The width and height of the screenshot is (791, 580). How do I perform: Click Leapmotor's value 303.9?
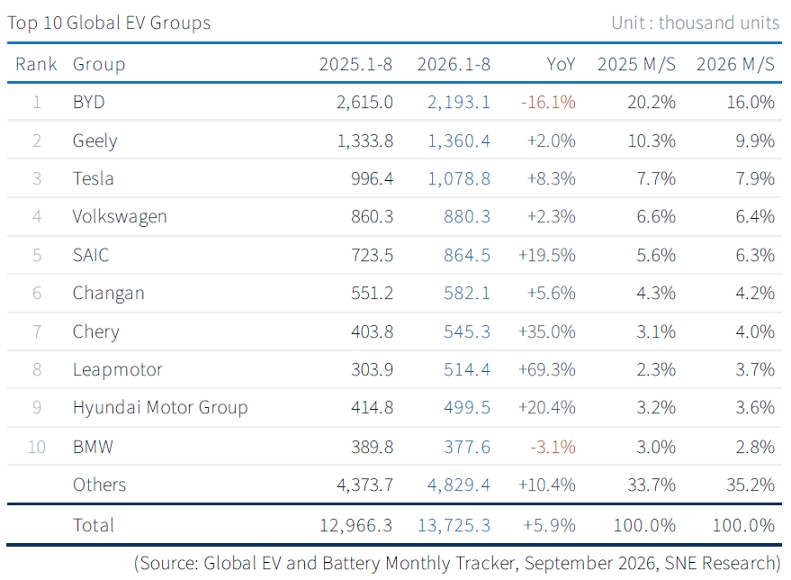coord(372,370)
